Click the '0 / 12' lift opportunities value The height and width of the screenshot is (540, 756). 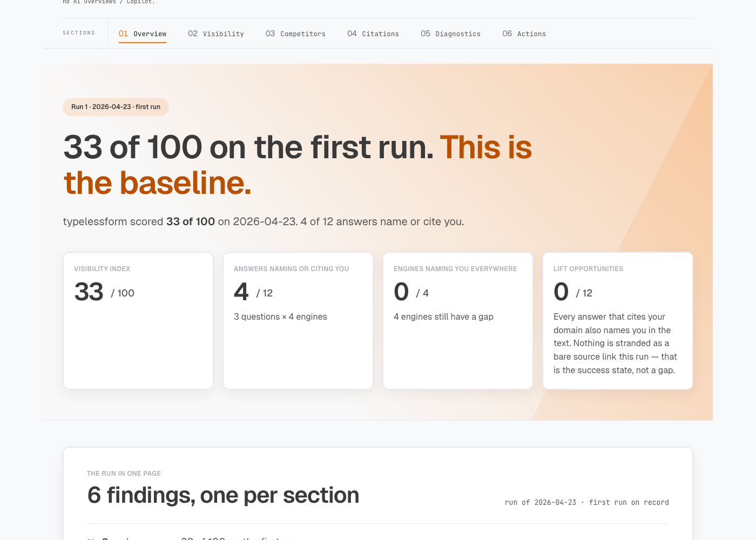tap(573, 292)
